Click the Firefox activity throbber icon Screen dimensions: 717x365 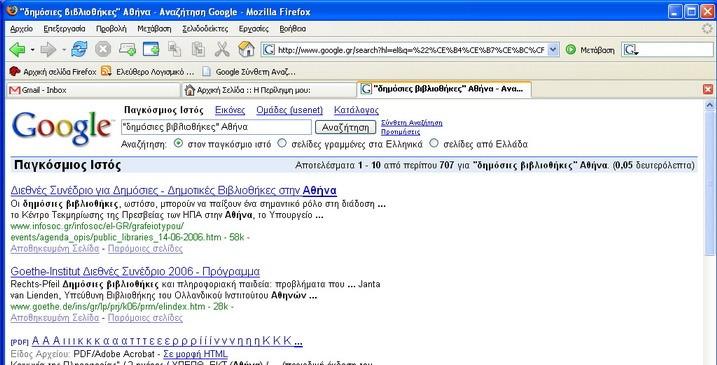click(x=707, y=28)
